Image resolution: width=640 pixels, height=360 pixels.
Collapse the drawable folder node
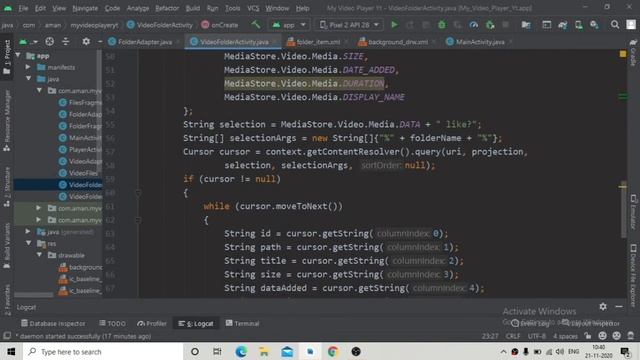click(39, 255)
